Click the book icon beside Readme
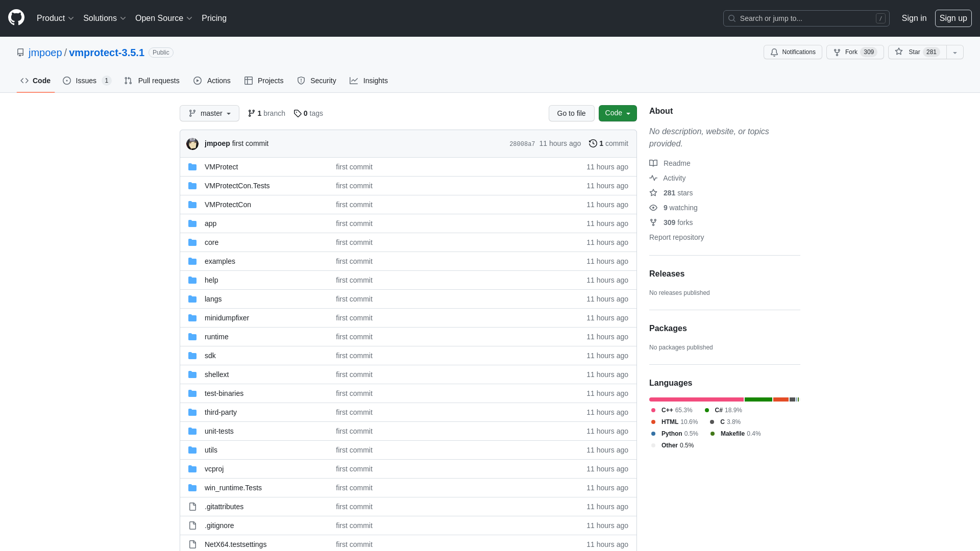The width and height of the screenshot is (980, 551). (653, 163)
